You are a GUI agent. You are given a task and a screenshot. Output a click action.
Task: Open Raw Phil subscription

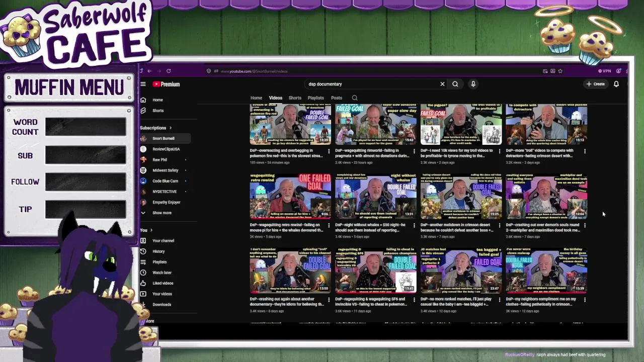[x=159, y=159]
